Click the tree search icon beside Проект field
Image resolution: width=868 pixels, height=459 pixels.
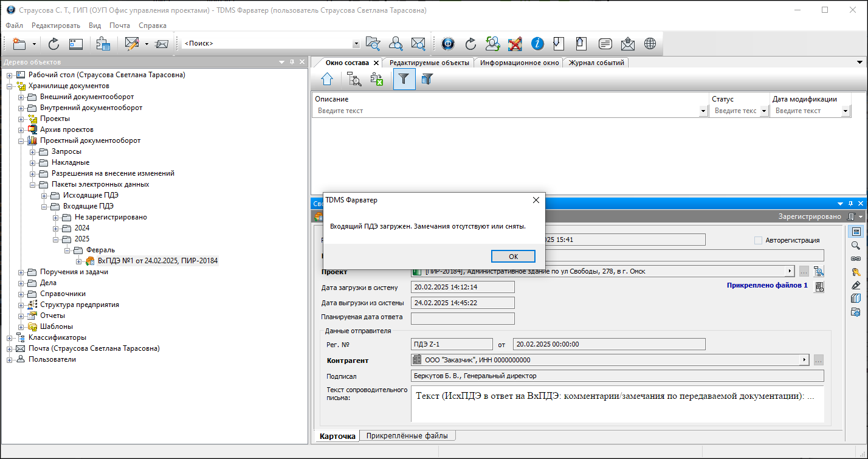(x=819, y=271)
